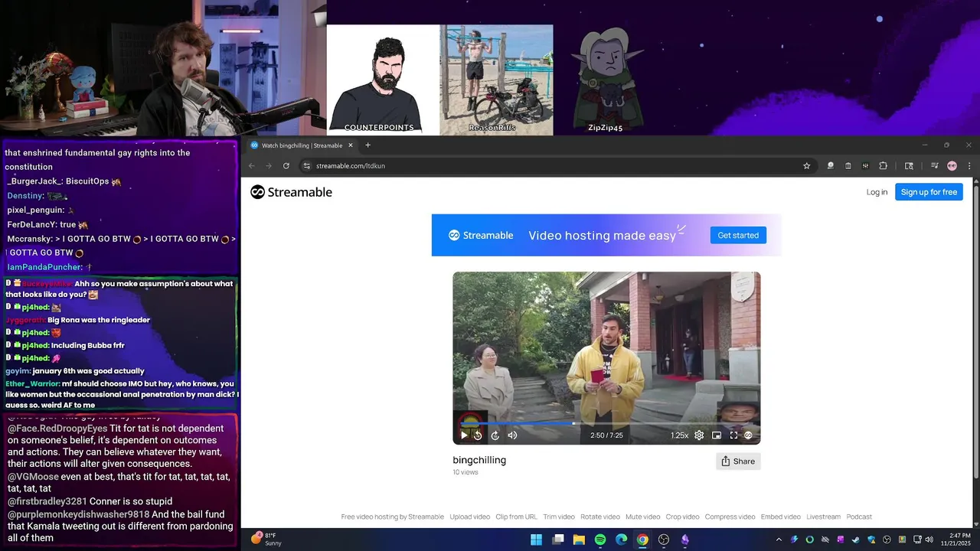View site information icon in address bar
980x551 pixels.
tap(306, 165)
